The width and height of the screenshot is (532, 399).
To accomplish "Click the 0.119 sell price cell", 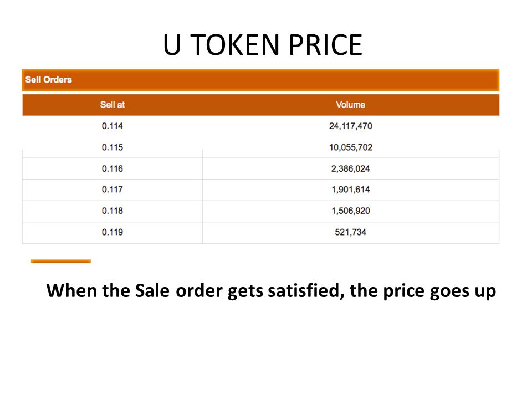I will click(x=112, y=232).
